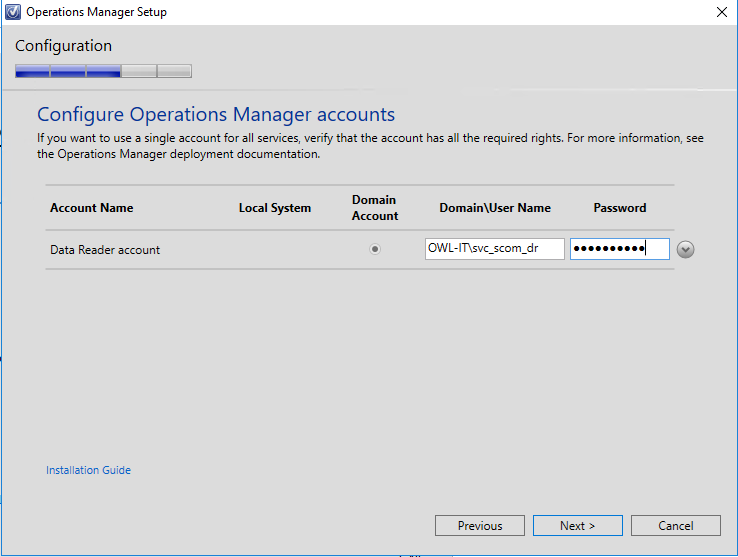The image size is (738, 557).
Task: Click the Local System column header
Action: (x=275, y=208)
